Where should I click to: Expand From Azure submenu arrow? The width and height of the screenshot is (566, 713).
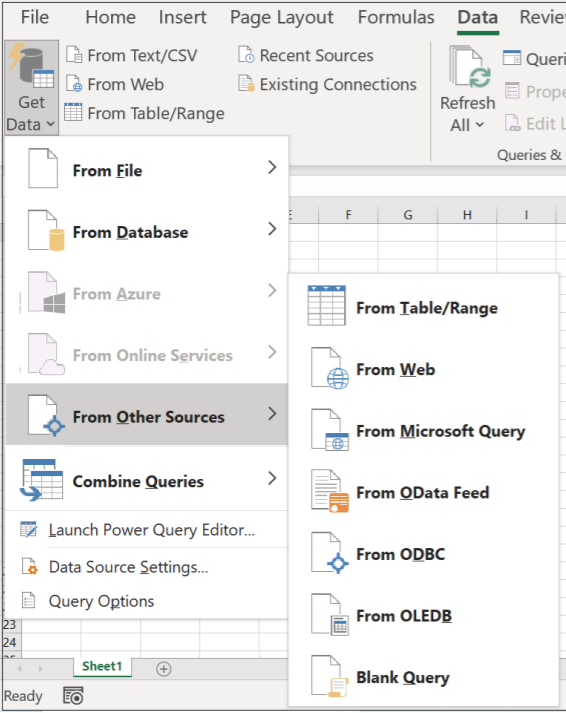pos(272,291)
